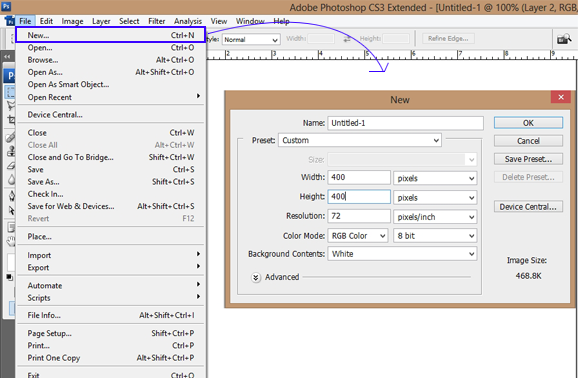Viewport: 578px width, 378px height.
Task: Open the Background Contents dropdown
Action: [x=402, y=254]
